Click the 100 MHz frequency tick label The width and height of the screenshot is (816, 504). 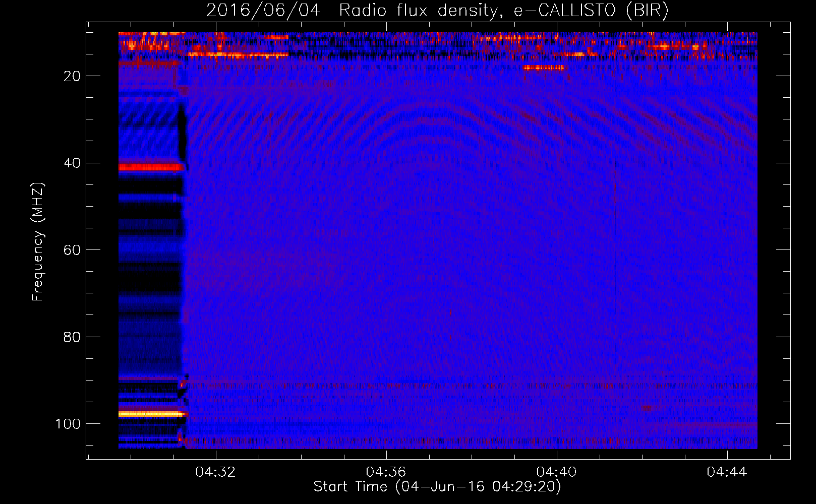click(68, 424)
